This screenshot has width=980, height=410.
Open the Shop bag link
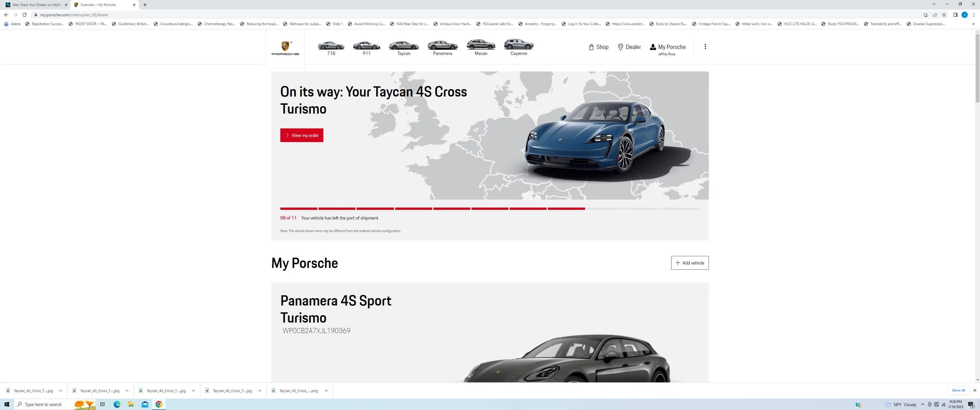pos(598,47)
